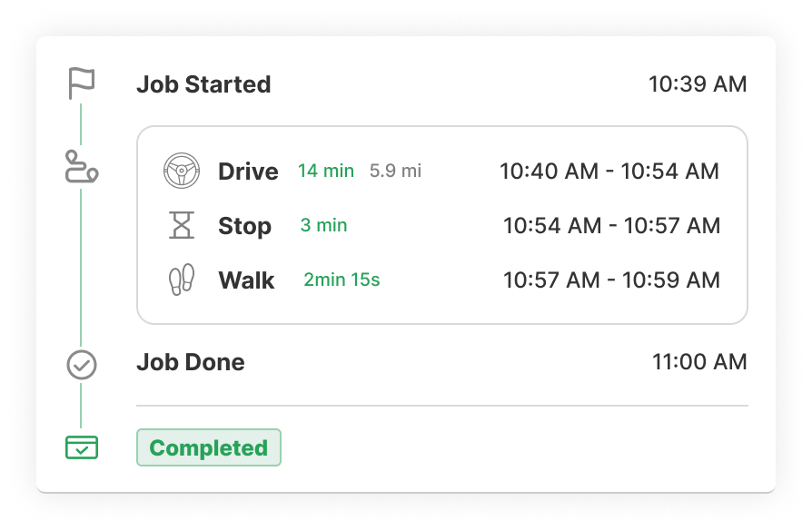Click the 11:00 AM job done time

tap(698, 362)
